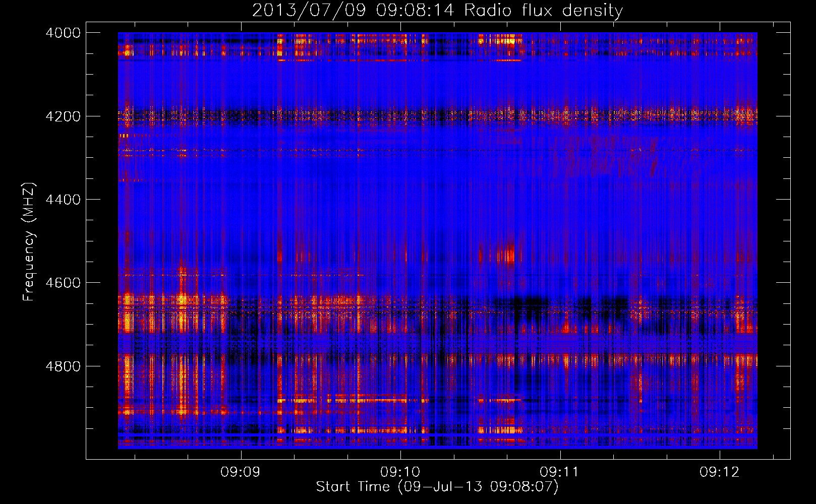Image resolution: width=816 pixels, height=504 pixels.
Task: Click the 09:12 time tick label
Action: click(x=719, y=472)
